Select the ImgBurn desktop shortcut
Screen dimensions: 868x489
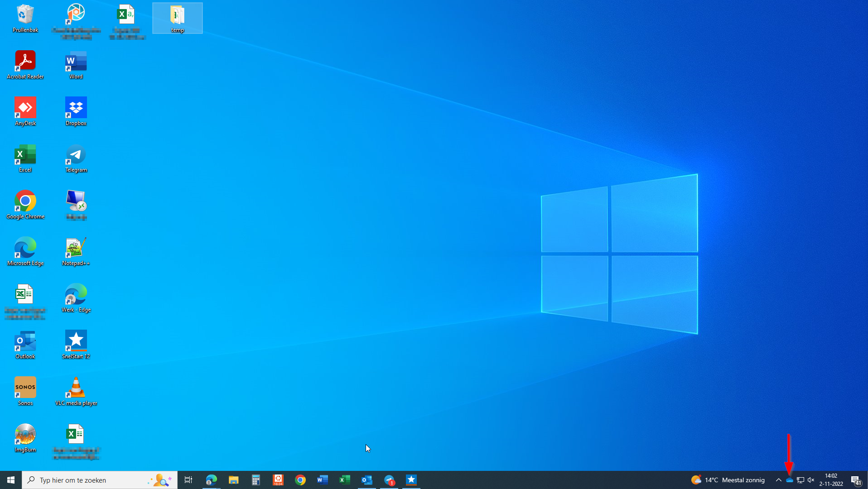pyautogui.click(x=25, y=438)
